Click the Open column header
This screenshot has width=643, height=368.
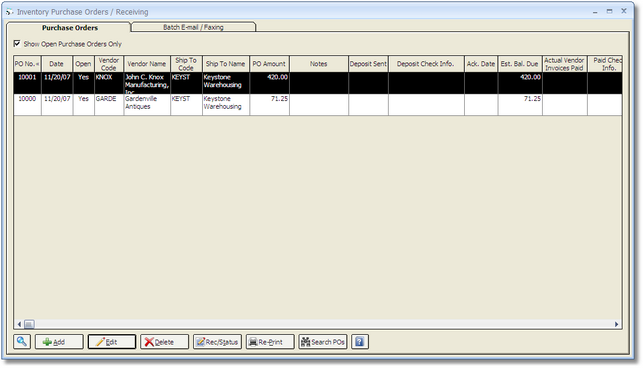point(83,64)
